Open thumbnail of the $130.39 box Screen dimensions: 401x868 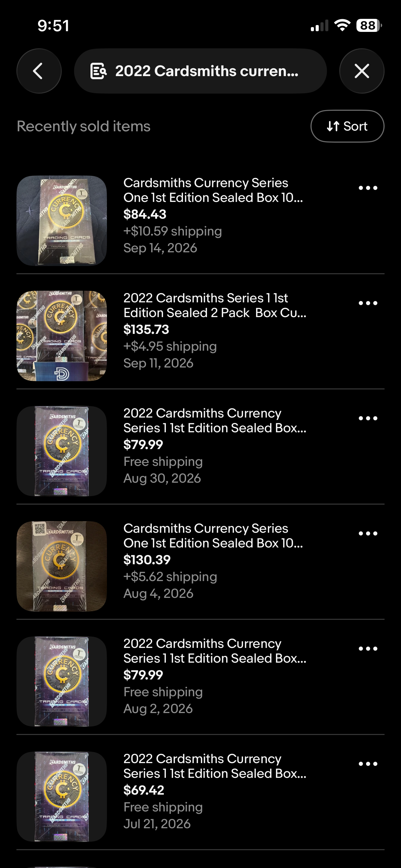pyautogui.click(x=62, y=566)
